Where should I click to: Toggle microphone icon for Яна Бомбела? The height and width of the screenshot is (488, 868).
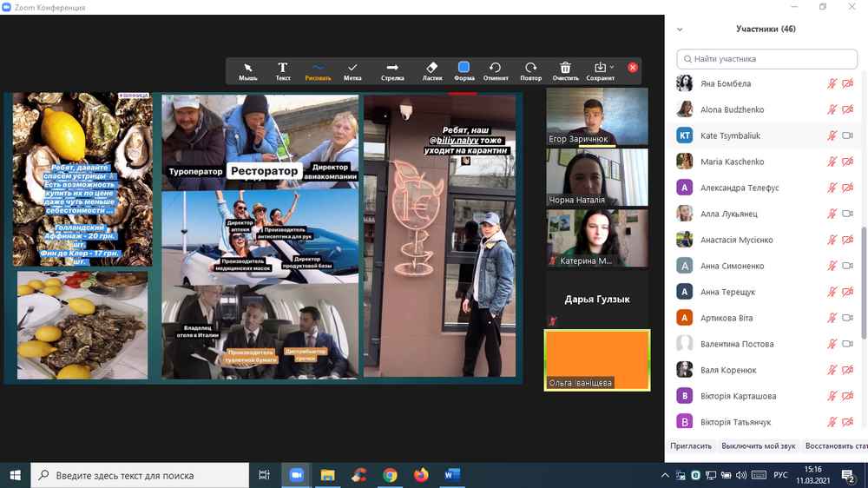(832, 84)
